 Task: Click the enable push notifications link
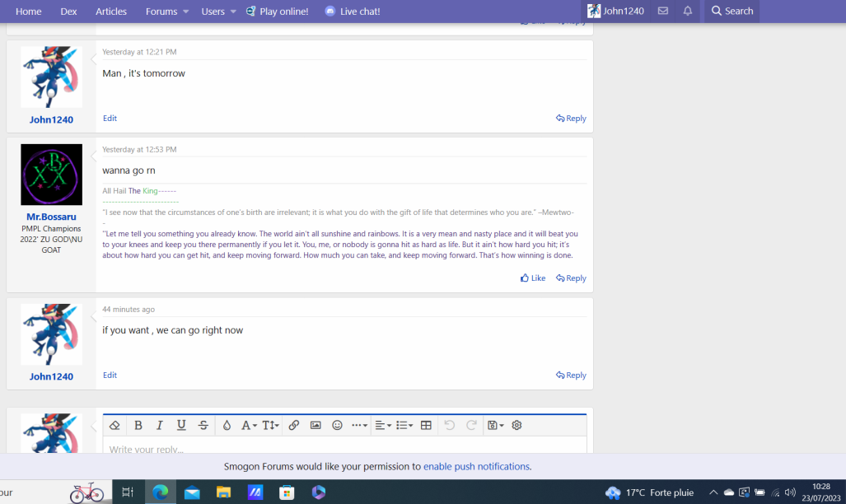coord(476,466)
